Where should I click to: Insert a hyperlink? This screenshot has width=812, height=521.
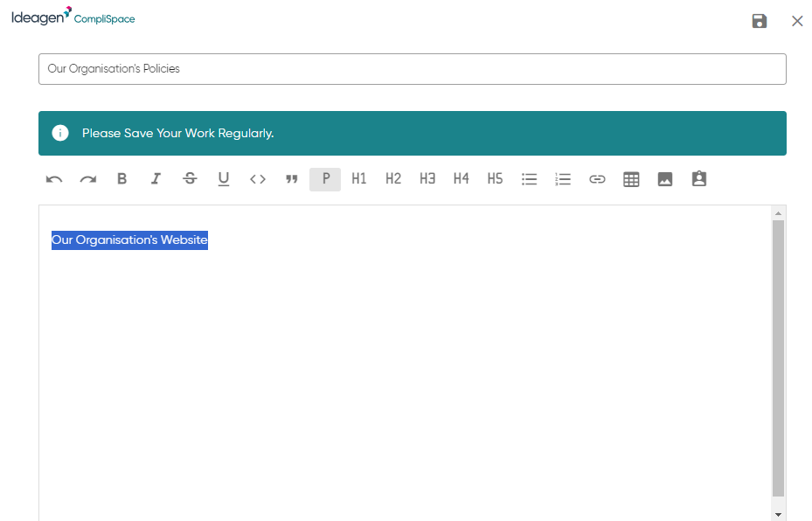coord(597,179)
